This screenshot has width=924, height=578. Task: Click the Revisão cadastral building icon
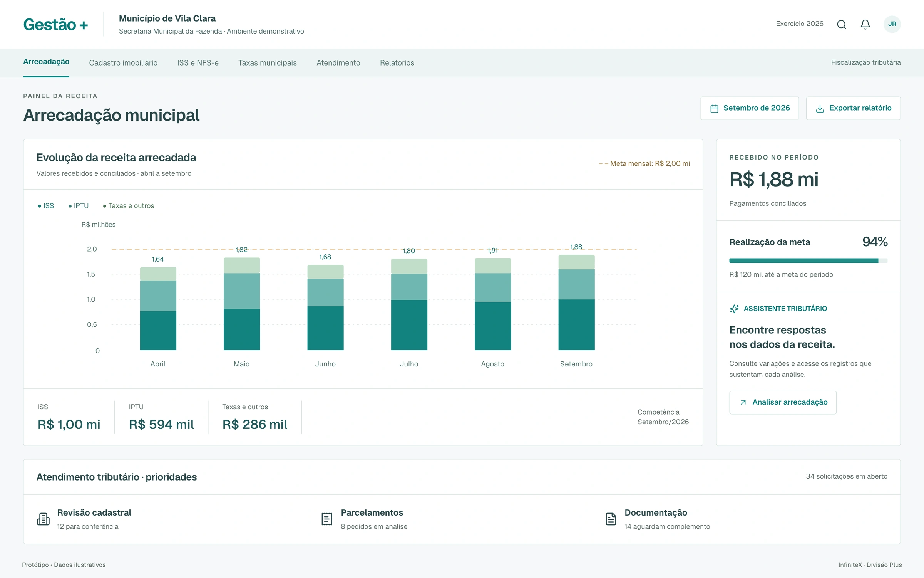(x=43, y=519)
